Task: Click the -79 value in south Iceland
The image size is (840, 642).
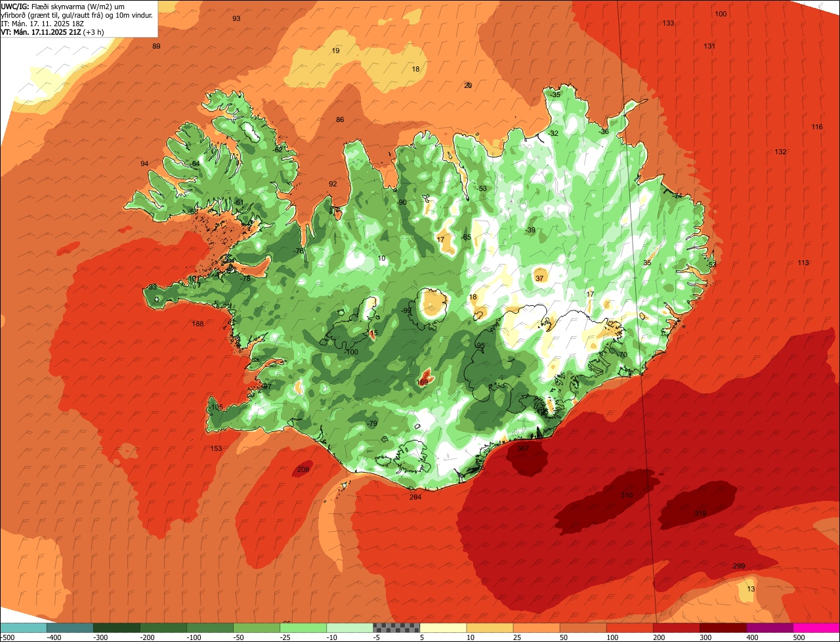Action: coord(372,423)
